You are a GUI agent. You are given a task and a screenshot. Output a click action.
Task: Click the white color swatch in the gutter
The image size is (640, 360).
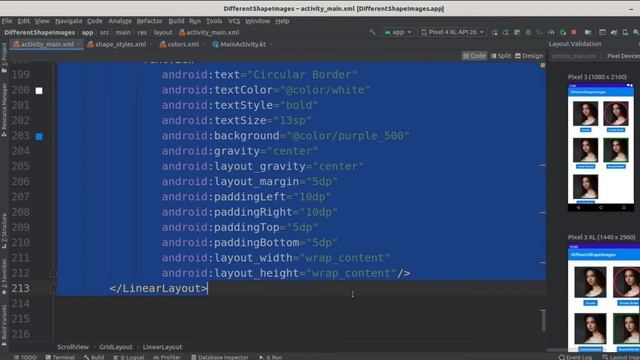[x=39, y=91]
